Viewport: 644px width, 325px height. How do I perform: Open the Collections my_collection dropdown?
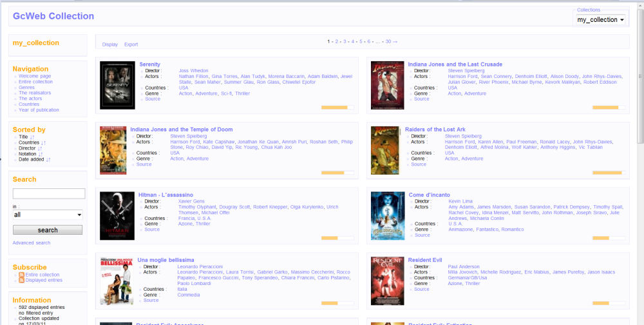click(600, 20)
